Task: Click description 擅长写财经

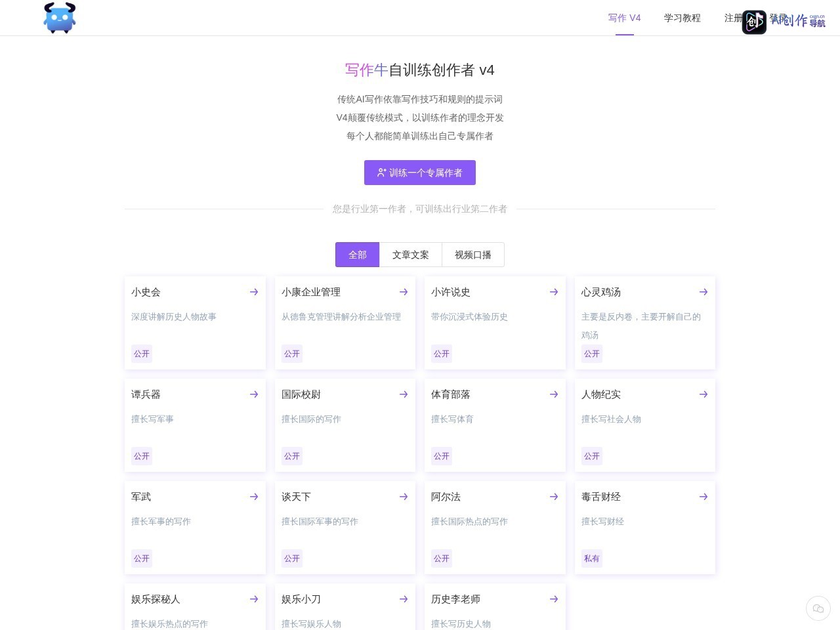Action: (x=602, y=521)
